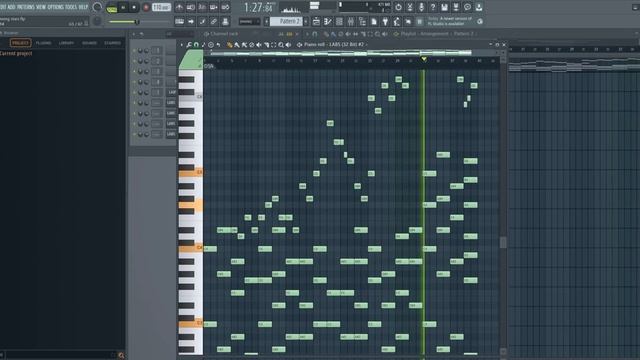Viewport: 640px width, 360px height.
Task: Select the piano roll zoom tool
Action: coord(281,45)
